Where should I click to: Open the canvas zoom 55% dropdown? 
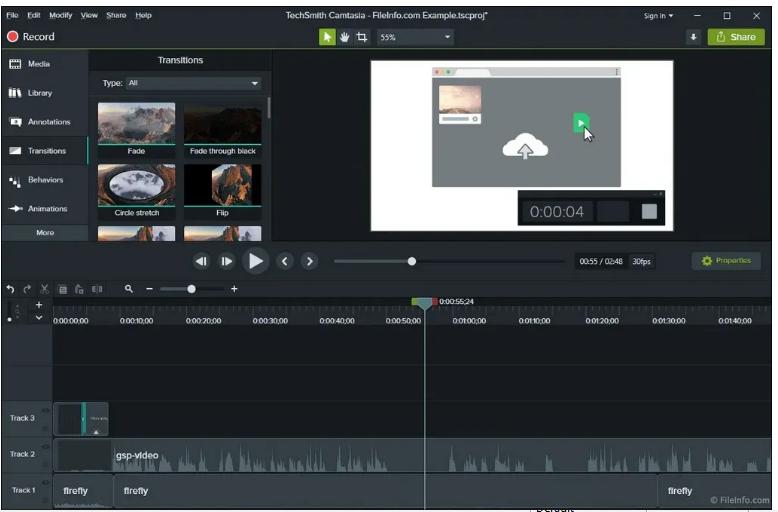coord(415,37)
